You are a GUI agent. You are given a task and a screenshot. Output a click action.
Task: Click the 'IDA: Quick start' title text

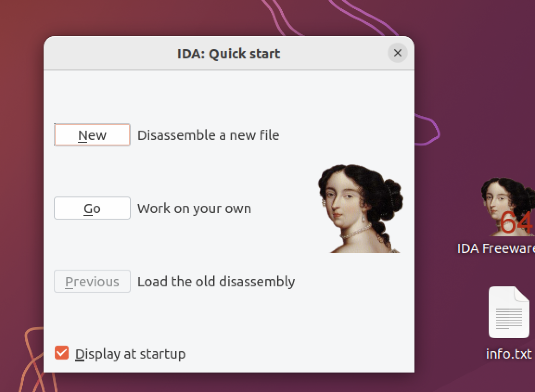[229, 54]
